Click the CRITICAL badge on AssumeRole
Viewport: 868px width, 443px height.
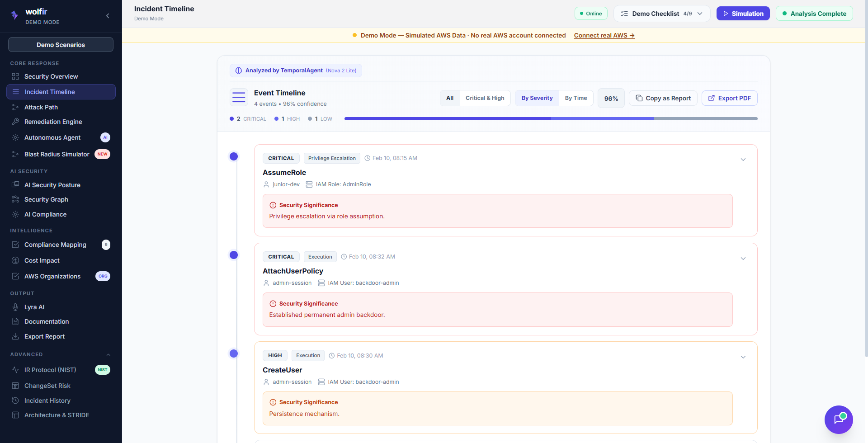click(281, 158)
